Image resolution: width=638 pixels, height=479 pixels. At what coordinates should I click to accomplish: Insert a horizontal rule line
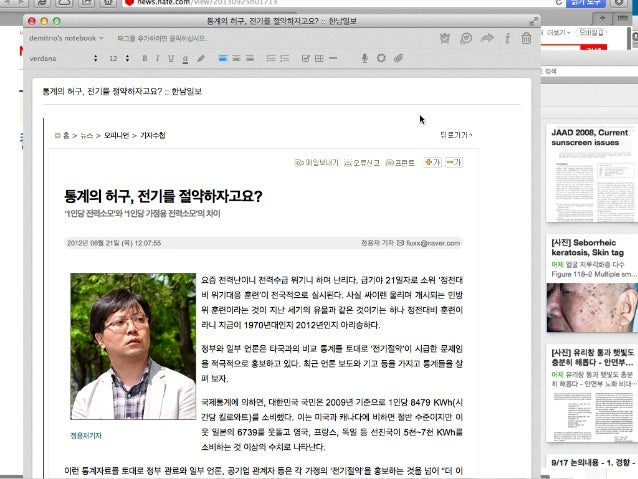click(x=333, y=59)
